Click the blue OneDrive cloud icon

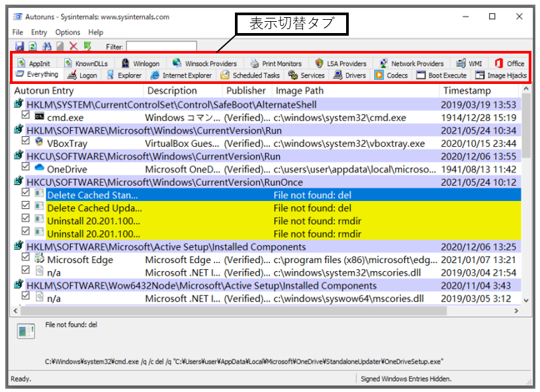[39, 167]
